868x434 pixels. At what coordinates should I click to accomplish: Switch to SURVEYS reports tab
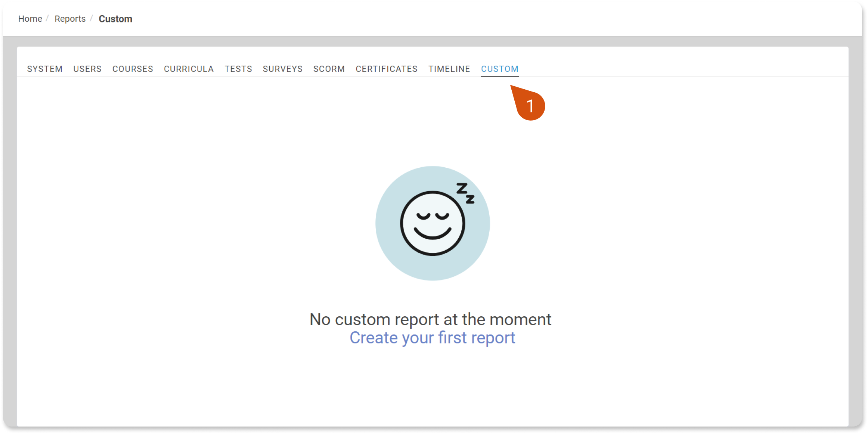pos(282,69)
